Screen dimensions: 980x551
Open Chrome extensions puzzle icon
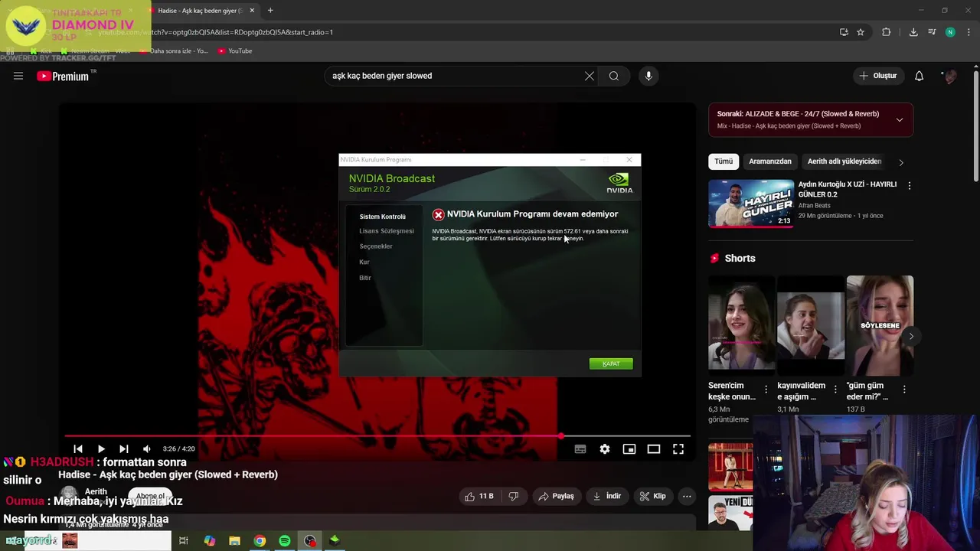(887, 32)
